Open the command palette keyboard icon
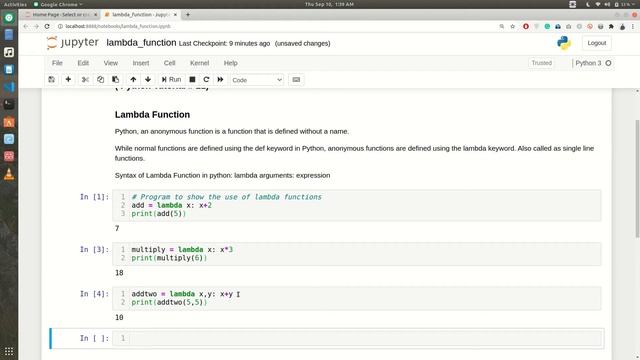Image resolution: width=640 pixels, height=360 pixels. point(296,80)
